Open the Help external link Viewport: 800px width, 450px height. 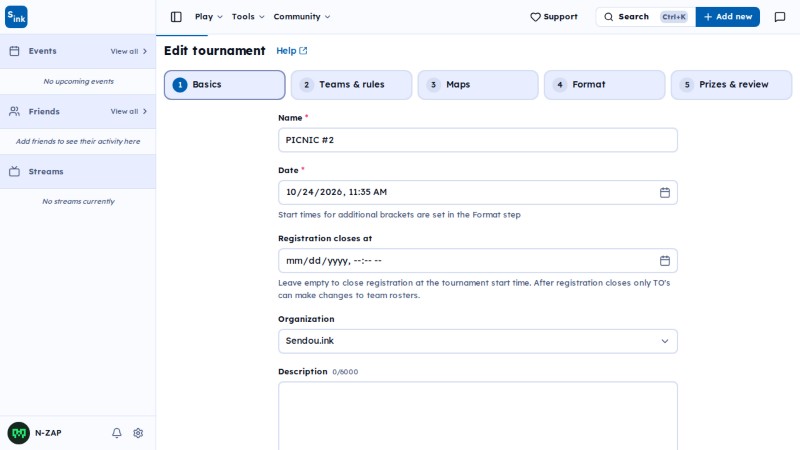(x=292, y=51)
